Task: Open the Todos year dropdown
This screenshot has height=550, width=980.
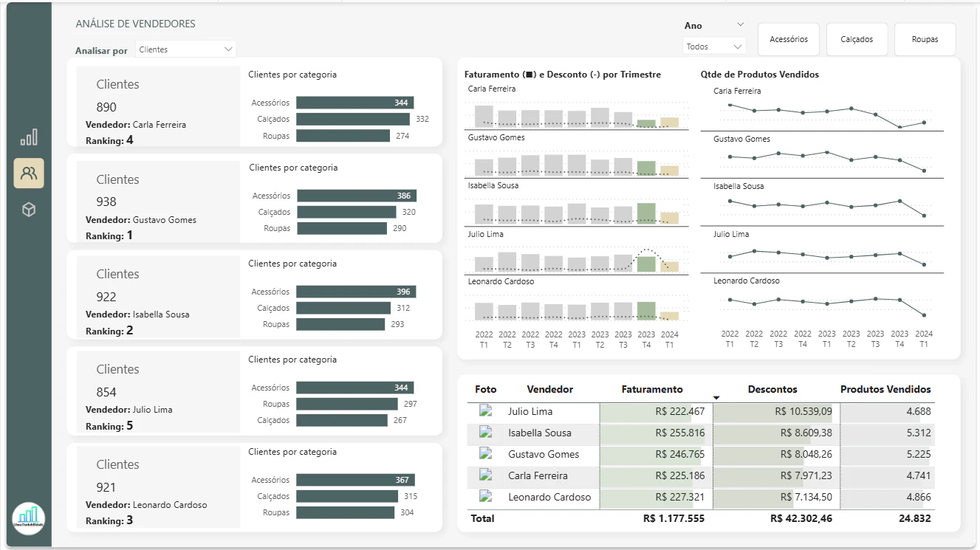Action: [714, 47]
